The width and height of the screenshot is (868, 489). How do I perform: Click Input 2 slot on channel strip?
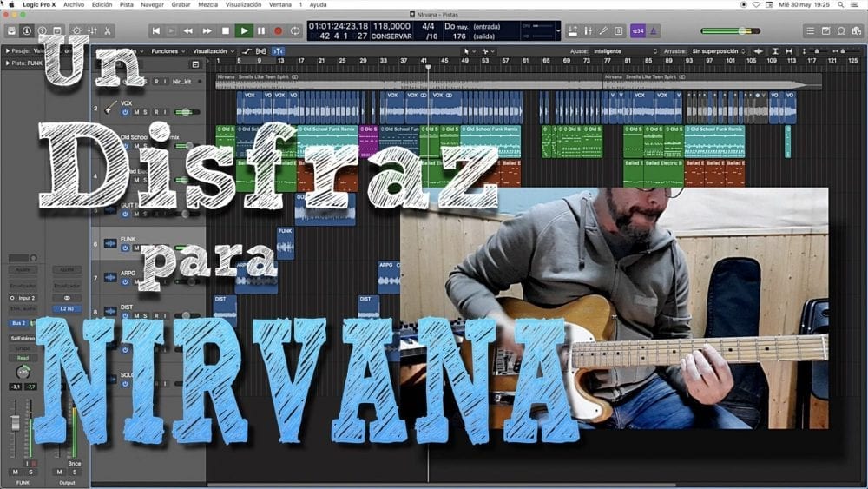pyautogui.click(x=23, y=298)
